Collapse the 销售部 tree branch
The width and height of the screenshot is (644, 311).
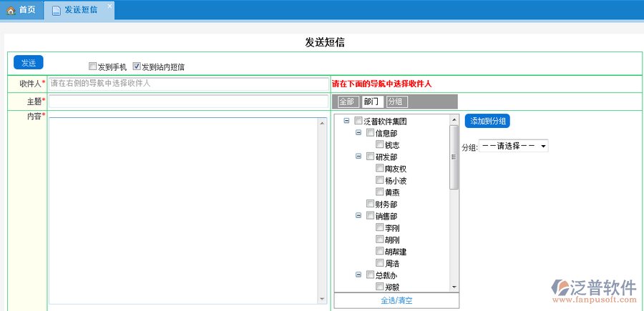pyautogui.click(x=358, y=216)
